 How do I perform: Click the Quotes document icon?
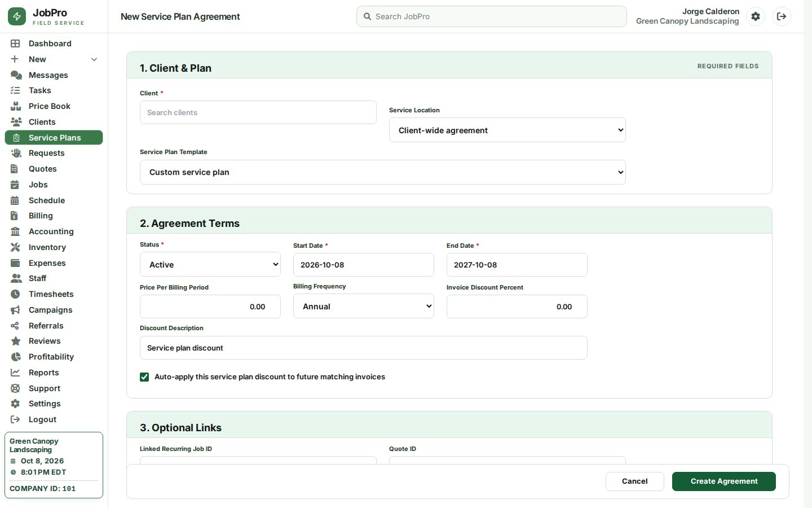(15, 169)
